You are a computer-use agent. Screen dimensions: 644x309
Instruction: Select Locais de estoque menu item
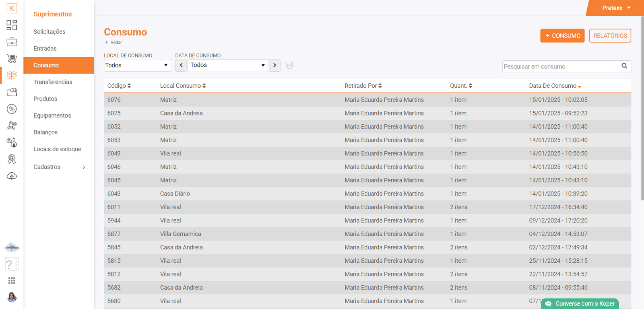point(57,149)
